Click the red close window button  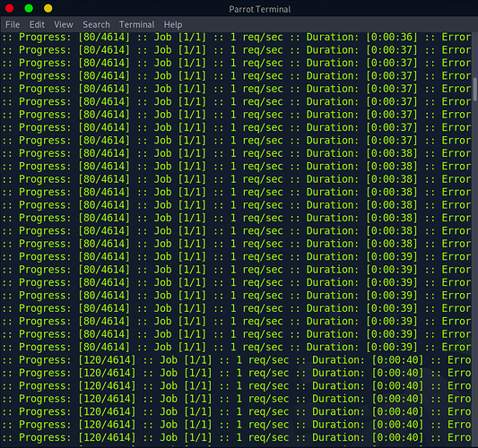click(10, 8)
